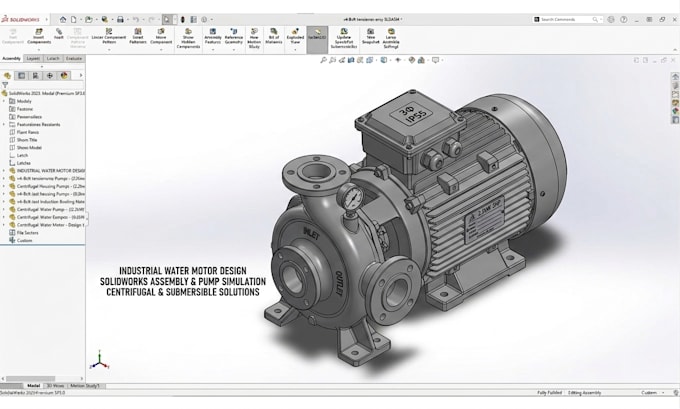680x409 pixels.
Task: Undo the last action
Action: pyautogui.click(x=136, y=20)
